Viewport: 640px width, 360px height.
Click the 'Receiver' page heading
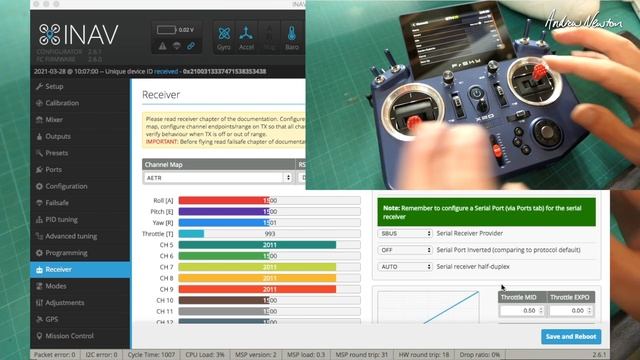pos(161,95)
